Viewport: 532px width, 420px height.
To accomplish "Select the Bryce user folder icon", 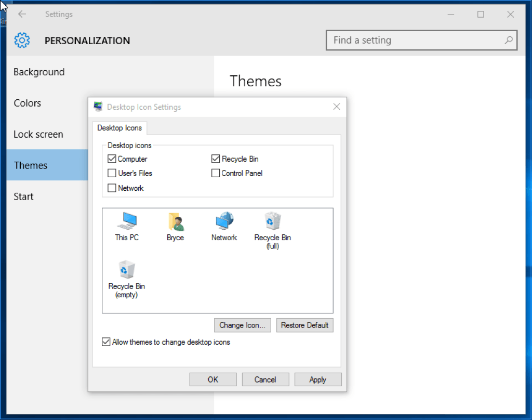I will (176, 222).
